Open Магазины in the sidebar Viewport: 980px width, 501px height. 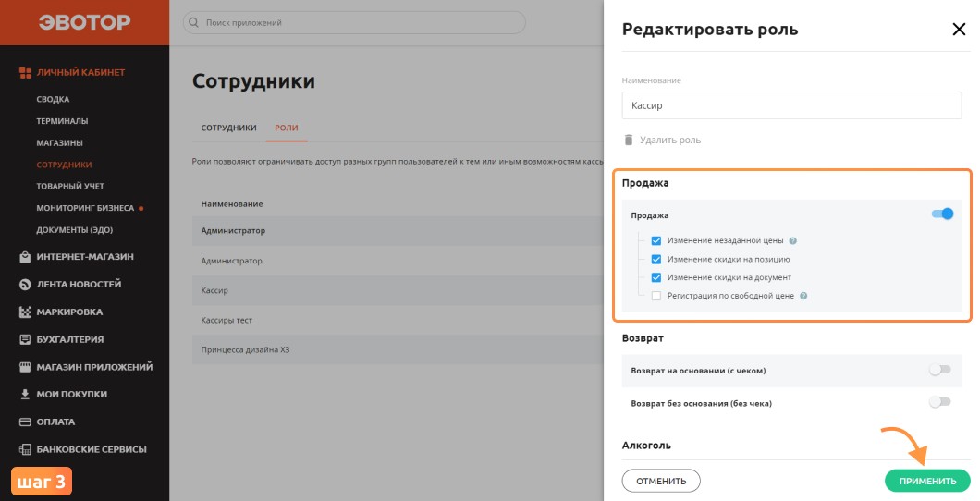(59, 143)
